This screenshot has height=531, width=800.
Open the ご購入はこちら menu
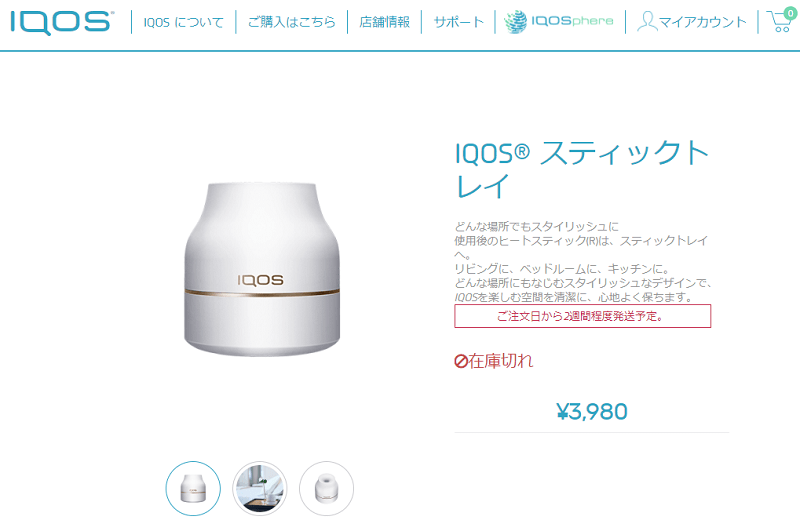click(x=292, y=22)
